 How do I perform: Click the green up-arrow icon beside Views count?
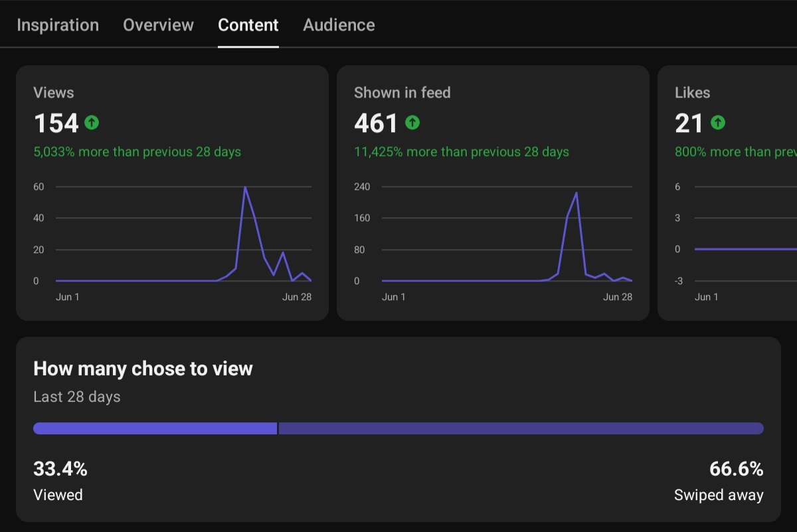pyautogui.click(x=92, y=123)
